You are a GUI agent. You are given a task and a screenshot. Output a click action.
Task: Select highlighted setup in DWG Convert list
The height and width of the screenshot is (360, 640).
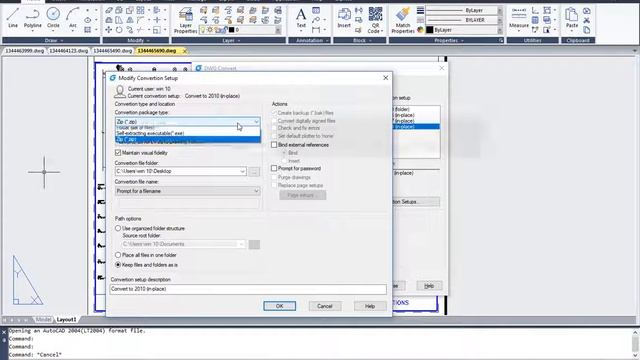click(x=416, y=127)
